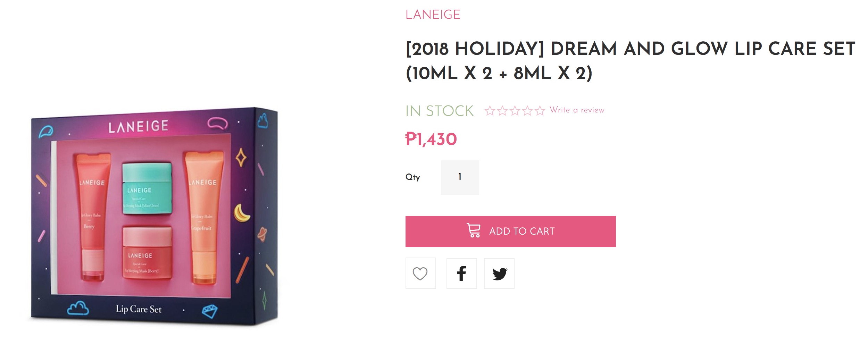Screen dimensions: 868x345
Task: Rate one star using first star
Action: point(490,111)
